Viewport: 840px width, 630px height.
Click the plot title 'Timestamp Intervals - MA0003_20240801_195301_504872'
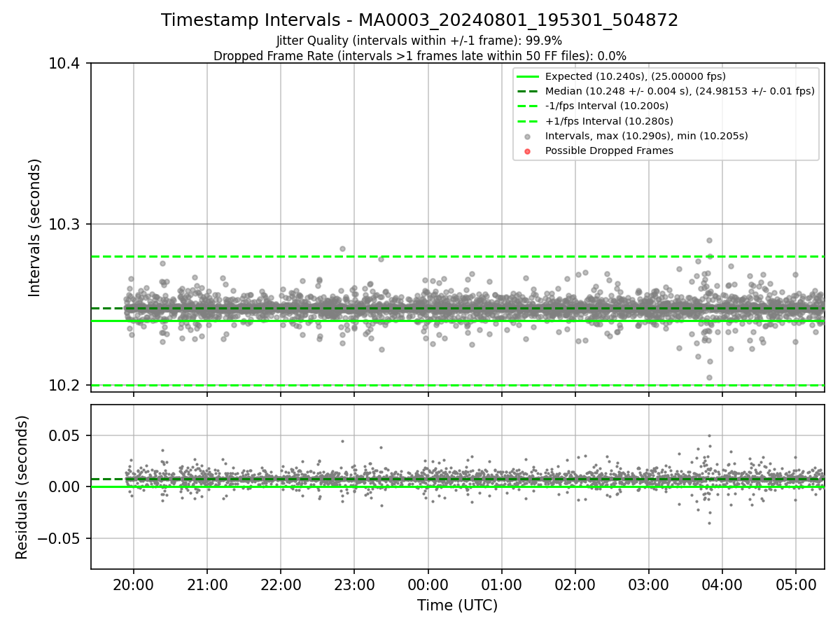(419, 20)
